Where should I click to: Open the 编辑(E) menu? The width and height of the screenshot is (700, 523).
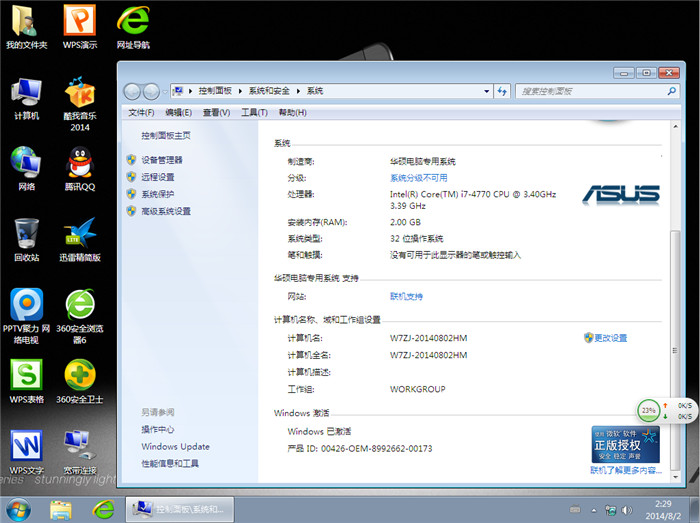click(179, 112)
